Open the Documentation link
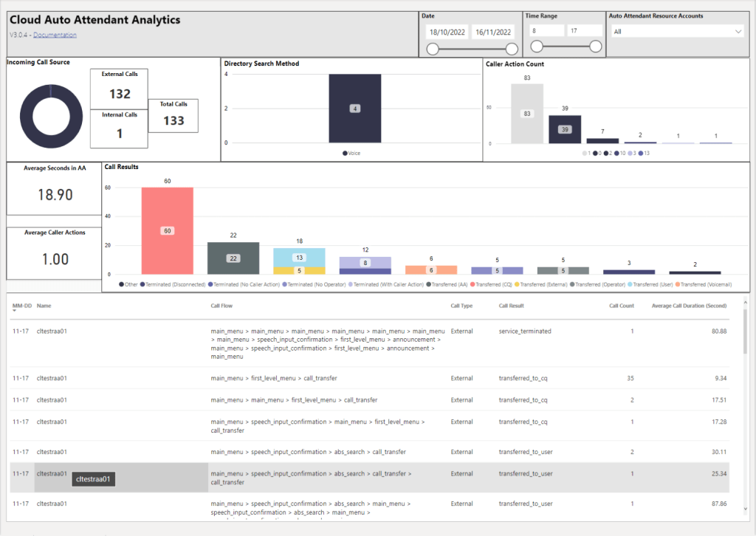 [x=55, y=35]
